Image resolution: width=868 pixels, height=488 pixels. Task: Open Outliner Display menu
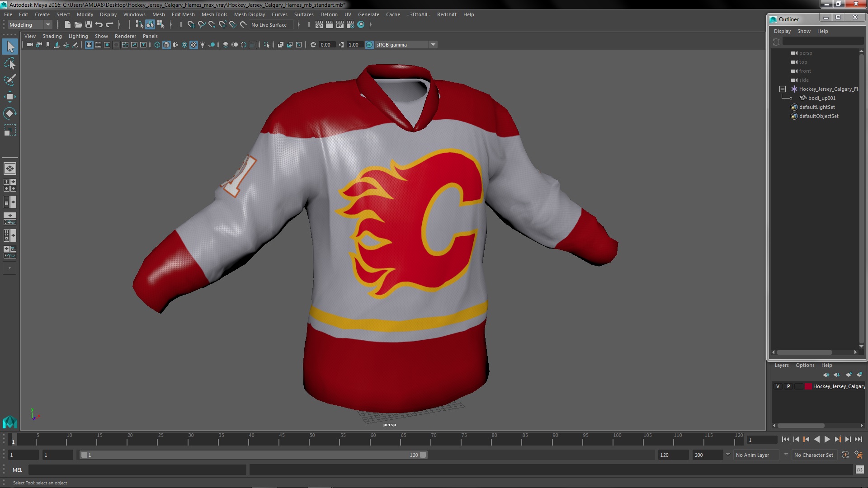(782, 31)
